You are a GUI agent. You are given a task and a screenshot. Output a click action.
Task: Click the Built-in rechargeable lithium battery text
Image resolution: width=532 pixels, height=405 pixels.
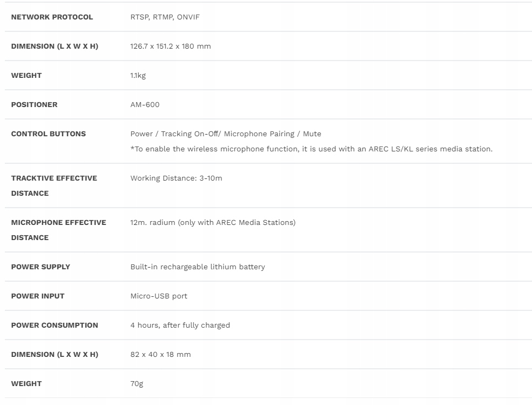(197, 267)
